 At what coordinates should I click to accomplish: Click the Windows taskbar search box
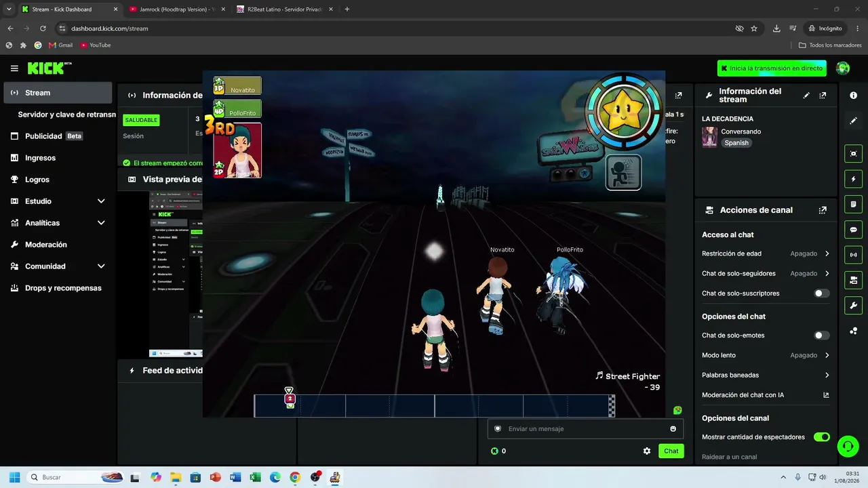pyautogui.click(x=76, y=477)
